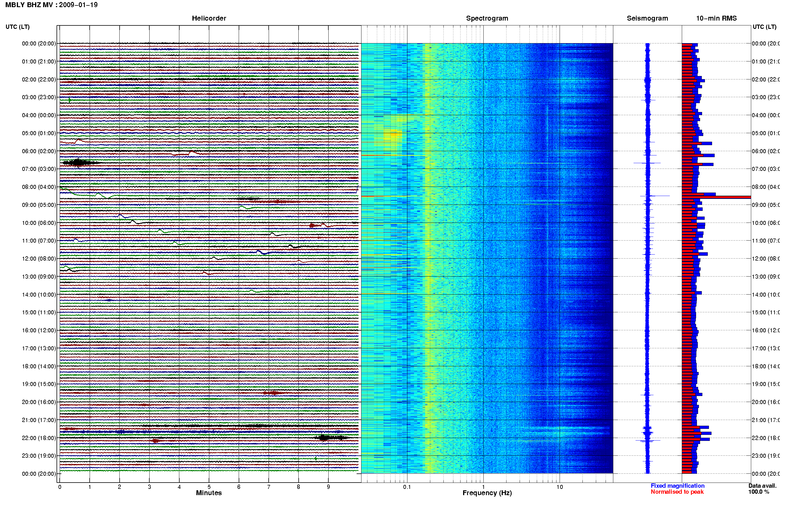Click the "0.1" frequency tick label
The height and width of the screenshot is (508, 812).
(407, 487)
